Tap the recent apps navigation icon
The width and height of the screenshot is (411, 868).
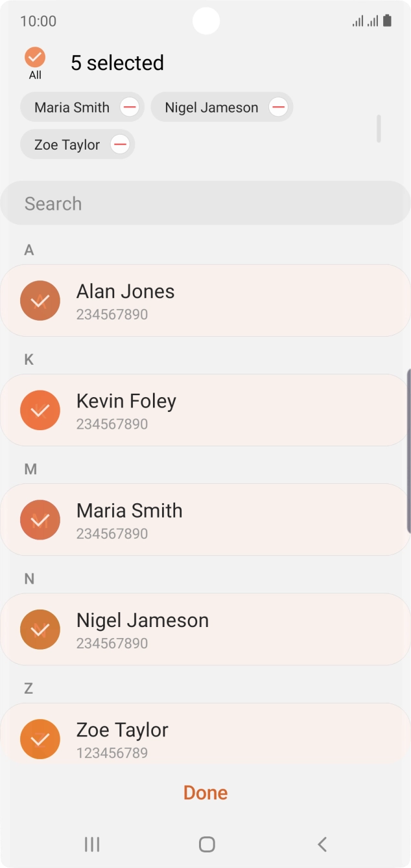92,844
